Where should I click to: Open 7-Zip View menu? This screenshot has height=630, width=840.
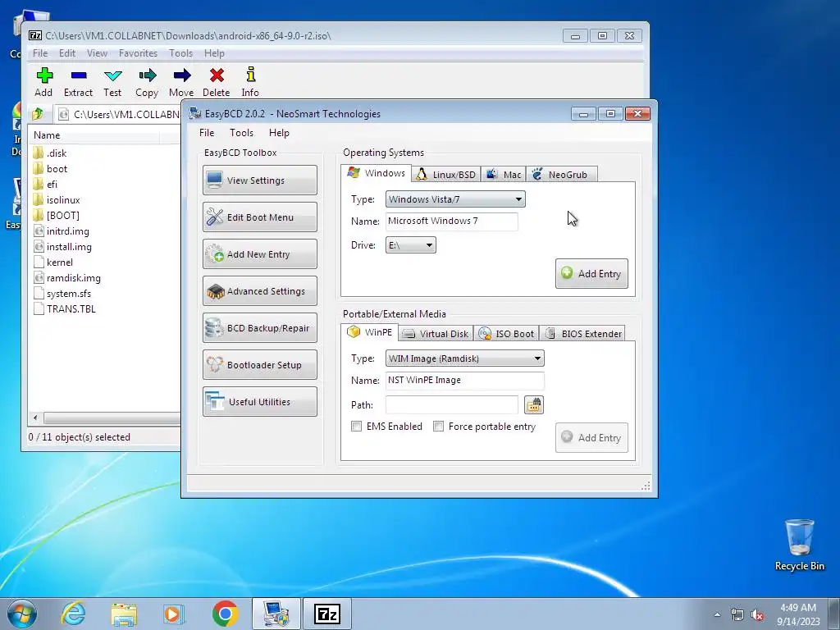[x=97, y=53]
